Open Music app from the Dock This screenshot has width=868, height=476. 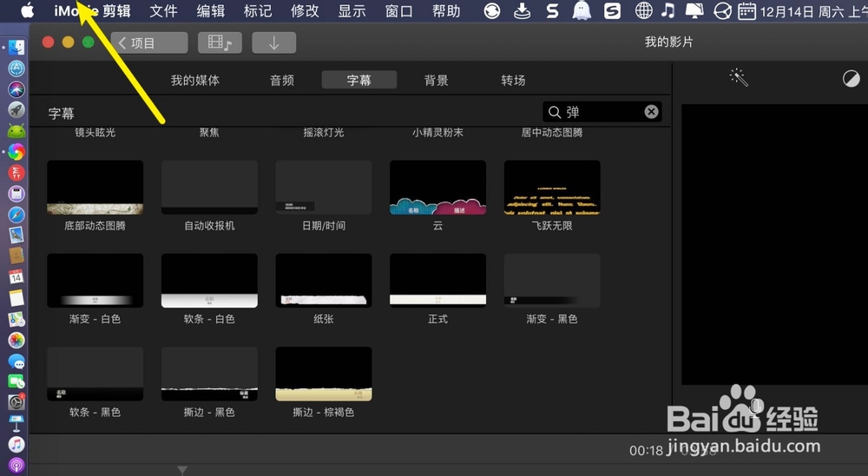[16, 445]
